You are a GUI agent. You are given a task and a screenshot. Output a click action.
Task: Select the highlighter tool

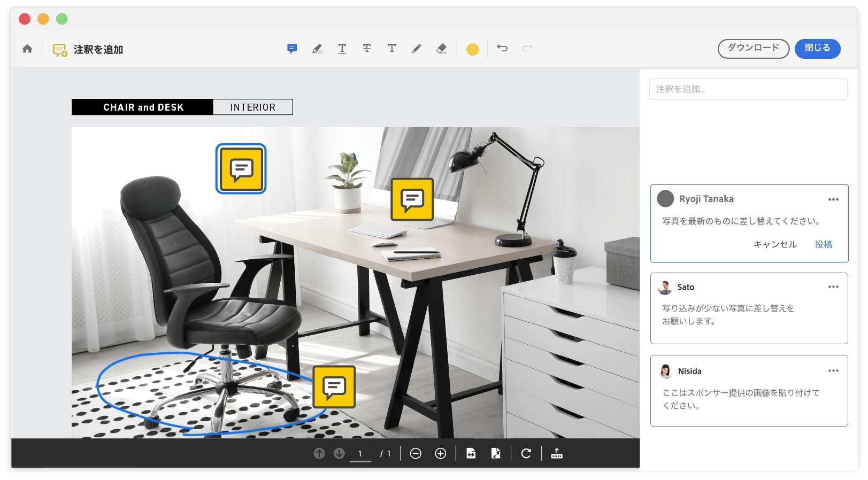317,49
